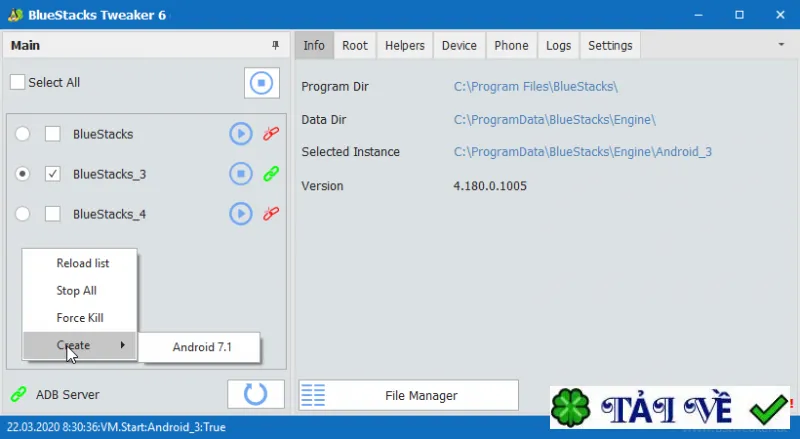Screen dimensions: 800x439
Task: Click the BlueStacks_3 instance name
Action: (x=109, y=174)
